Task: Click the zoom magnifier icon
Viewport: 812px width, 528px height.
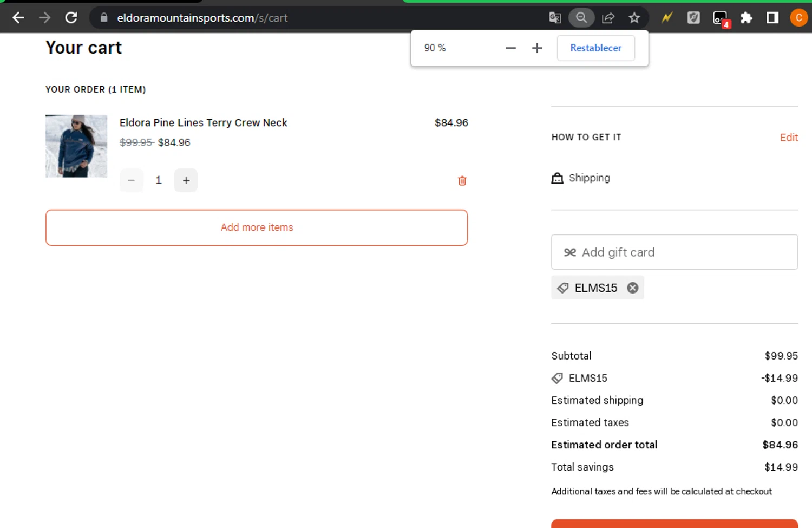Action: [x=581, y=18]
